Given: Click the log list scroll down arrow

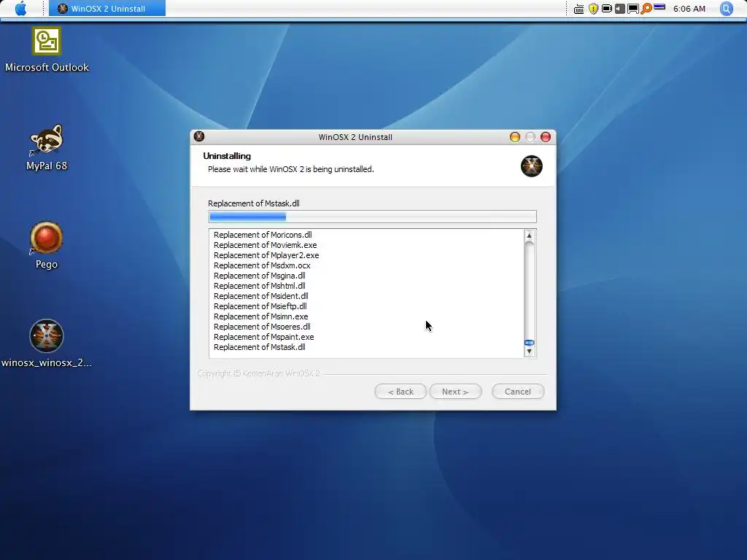Looking at the screenshot, I should (530, 351).
